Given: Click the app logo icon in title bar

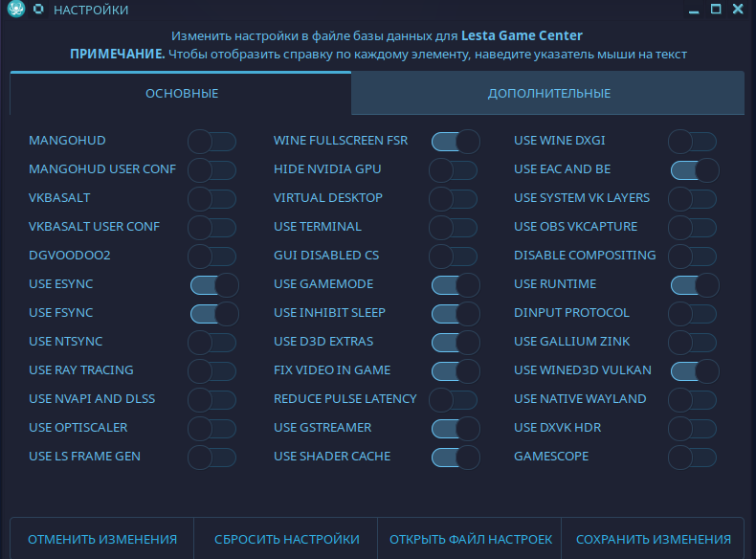Looking at the screenshot, I should (x=13, y=11).
